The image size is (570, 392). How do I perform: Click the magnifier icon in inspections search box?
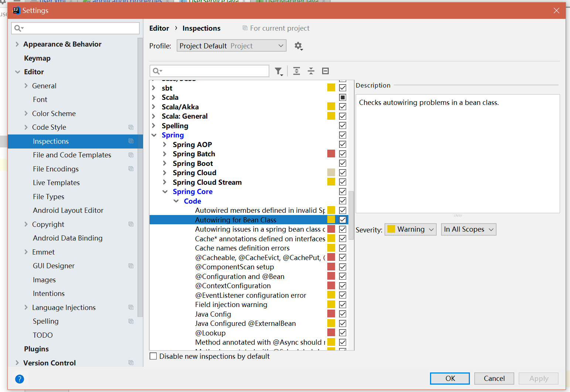[157, 71]
